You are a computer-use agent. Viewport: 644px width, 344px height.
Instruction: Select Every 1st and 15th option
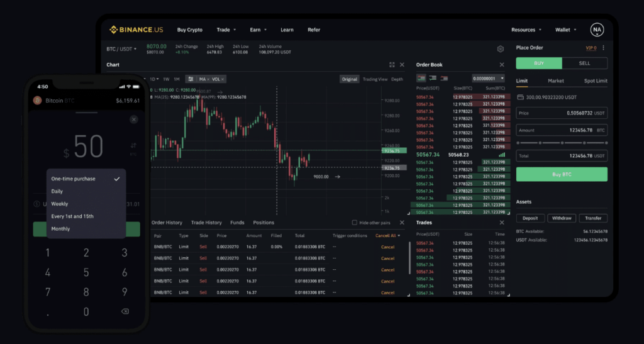(86, 216)
